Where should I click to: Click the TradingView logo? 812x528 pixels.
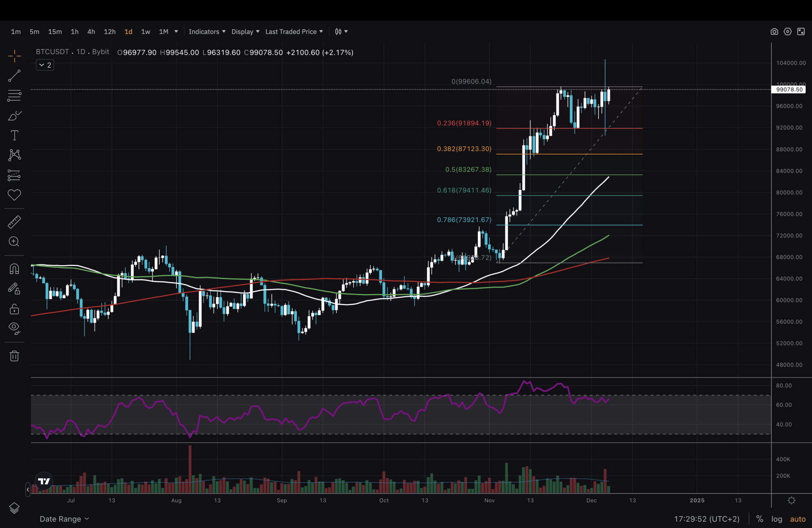pyautogui.click(x=44, y=481)
